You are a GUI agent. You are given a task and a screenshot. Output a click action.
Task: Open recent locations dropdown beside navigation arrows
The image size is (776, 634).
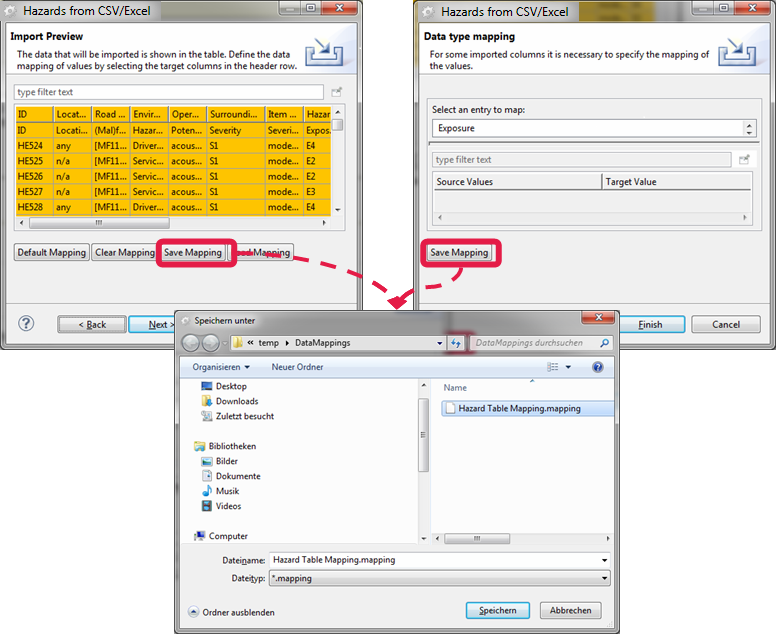point(225,343)
